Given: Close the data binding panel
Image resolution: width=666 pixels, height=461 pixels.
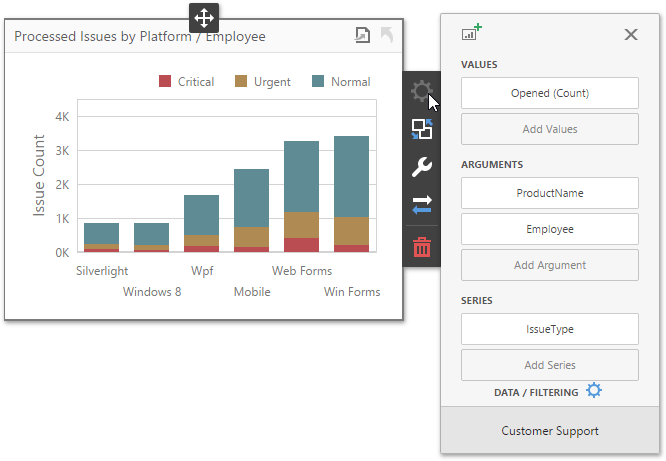Looking at the screenshot, I should point(631,34).
